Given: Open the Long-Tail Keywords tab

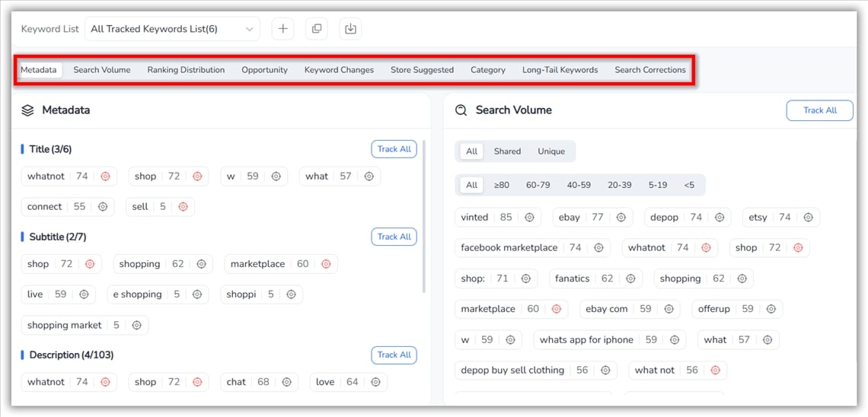Looking at the screenshot, I should point(560,70).
